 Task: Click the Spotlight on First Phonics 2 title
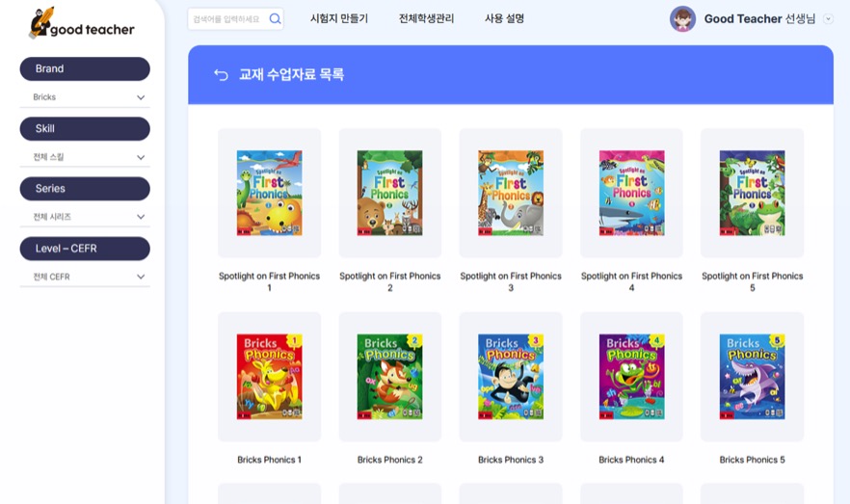click(x=389, y=281)
